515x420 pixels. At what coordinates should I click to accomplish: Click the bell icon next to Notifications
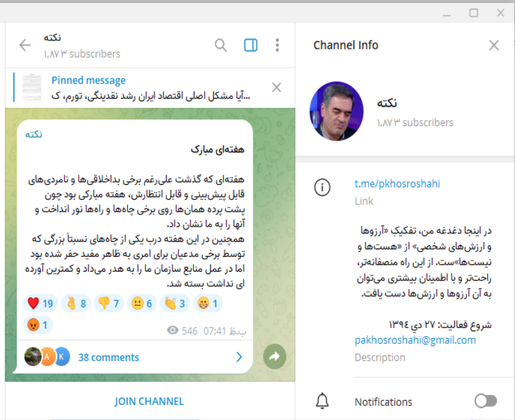pos(322,401)
